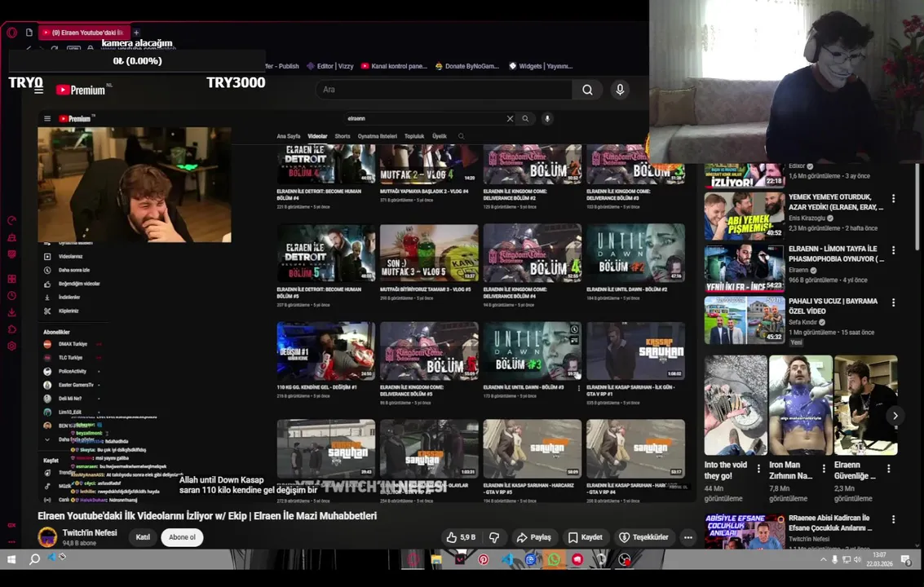Open Enis Kirazoğlu channel link

pyautogui.click(x=807, y=218)
